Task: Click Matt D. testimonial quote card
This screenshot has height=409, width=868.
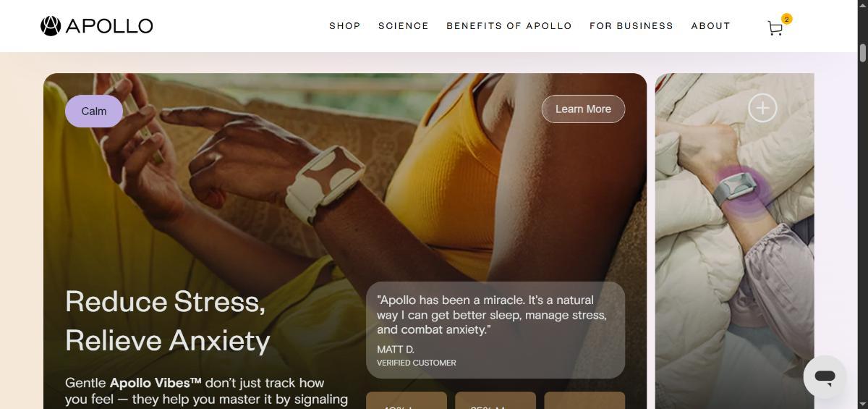Action: point(495,329)
